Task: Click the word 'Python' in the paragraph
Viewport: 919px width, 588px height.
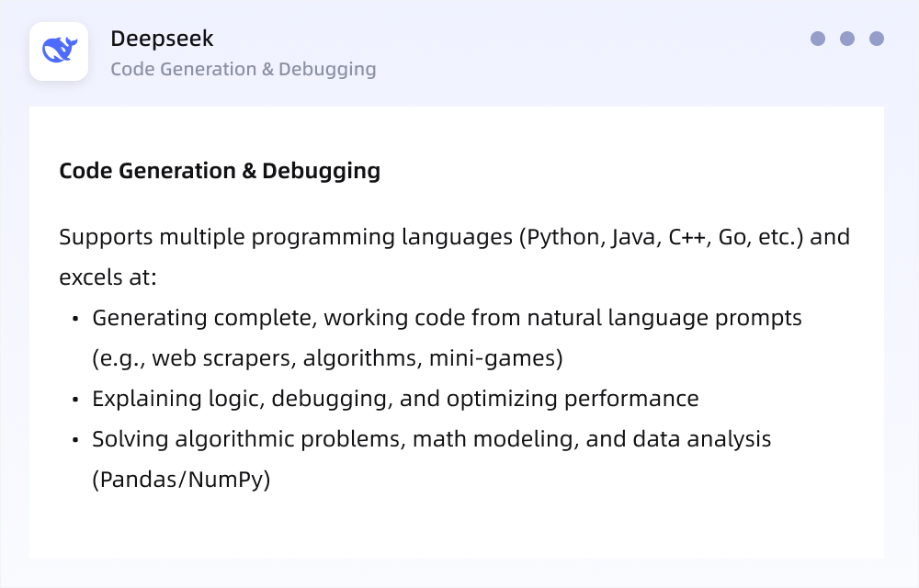Action: point(563,237)
